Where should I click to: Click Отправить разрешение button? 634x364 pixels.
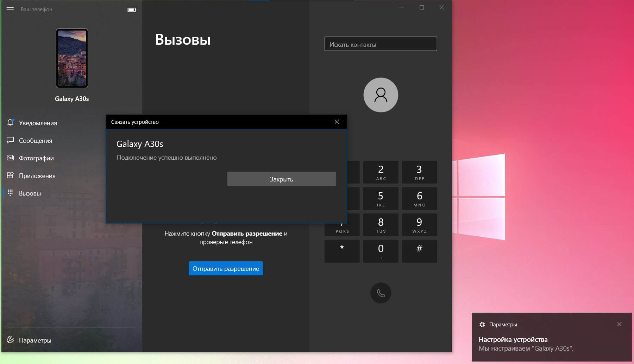[x=226, y=268]
